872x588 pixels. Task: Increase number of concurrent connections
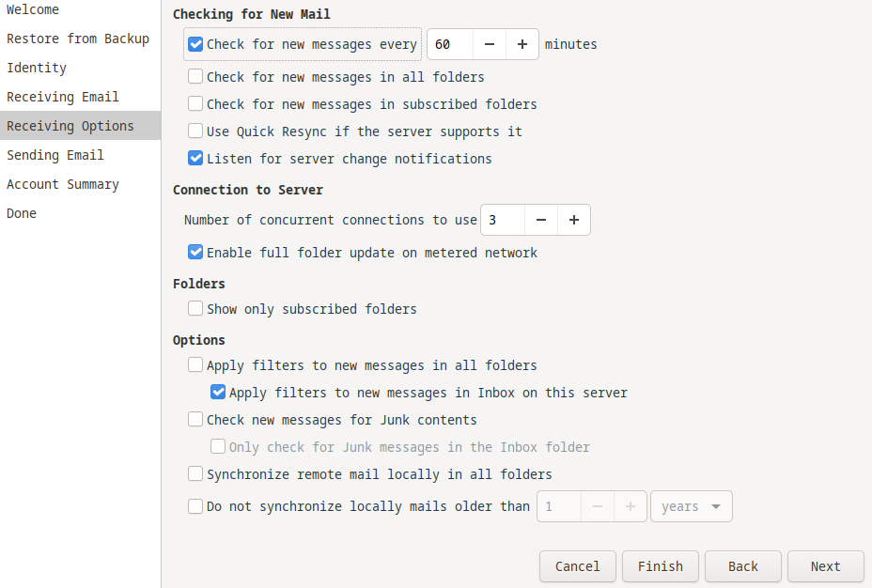coord(573,220)
